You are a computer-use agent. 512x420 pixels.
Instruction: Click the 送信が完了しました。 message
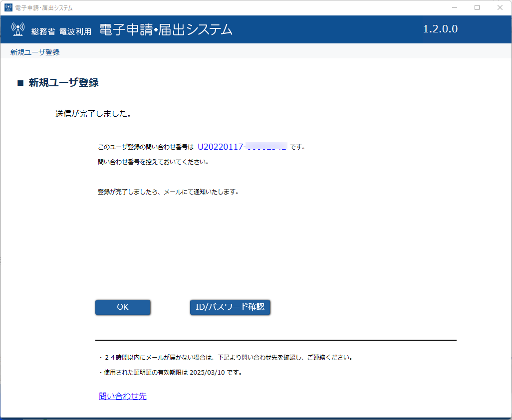pyautogui.click(x=93, y=114)
